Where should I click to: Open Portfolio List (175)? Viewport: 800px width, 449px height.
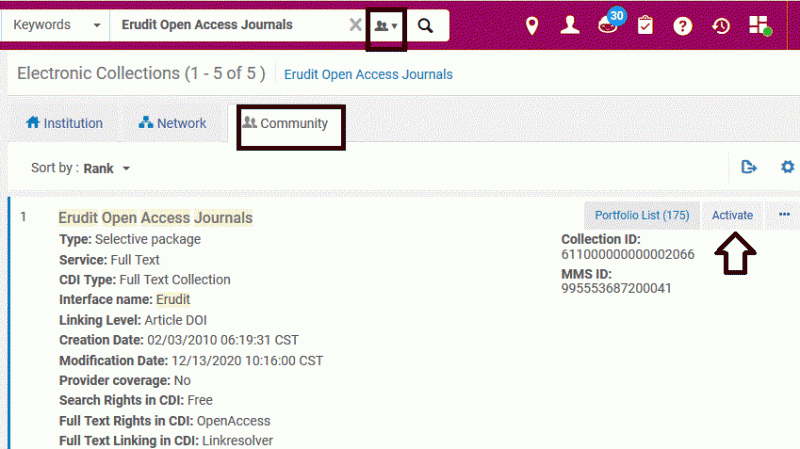point(642,215)
